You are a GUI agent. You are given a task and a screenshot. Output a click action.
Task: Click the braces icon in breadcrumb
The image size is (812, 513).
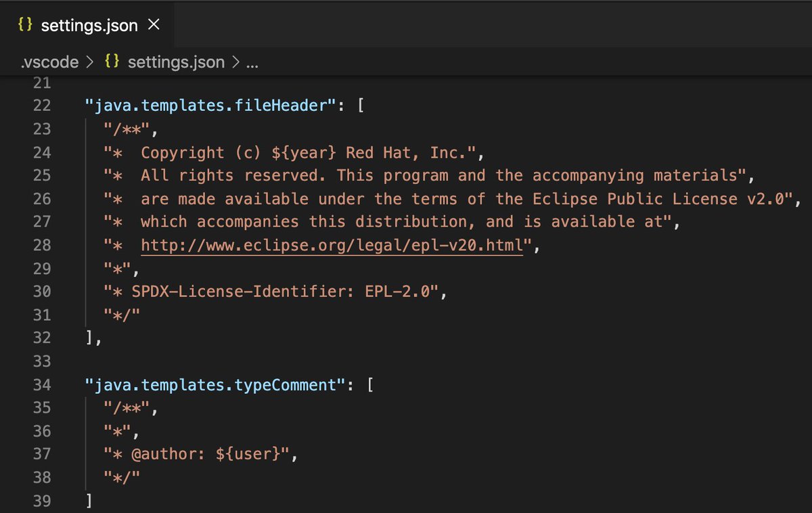[112, 62]
